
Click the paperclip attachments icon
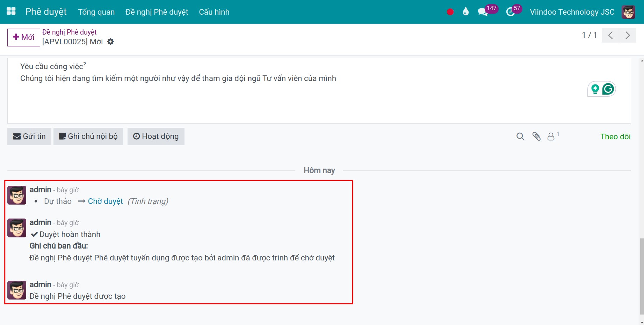click(536, 136)
